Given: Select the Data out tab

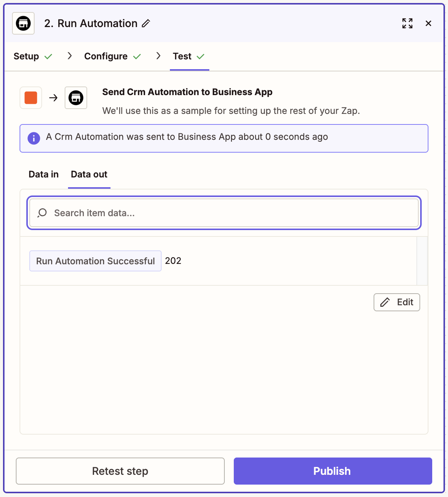Looking at the screenshot, I should [x=89, y=174].
